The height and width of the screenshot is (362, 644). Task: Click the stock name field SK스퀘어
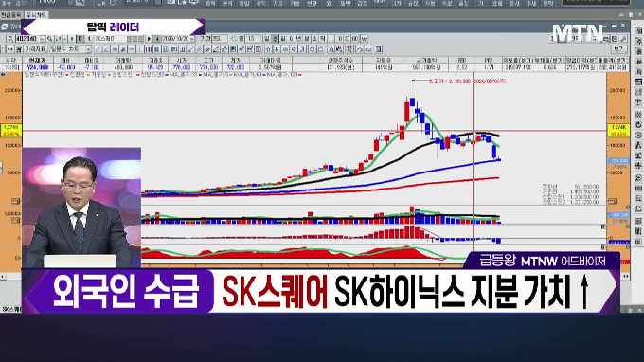110,39
